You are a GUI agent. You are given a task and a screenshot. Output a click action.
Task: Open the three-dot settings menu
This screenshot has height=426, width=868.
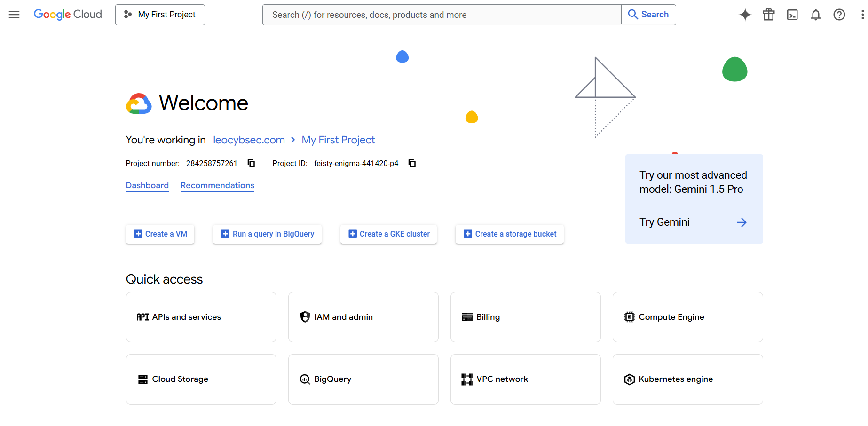(862, 15)
